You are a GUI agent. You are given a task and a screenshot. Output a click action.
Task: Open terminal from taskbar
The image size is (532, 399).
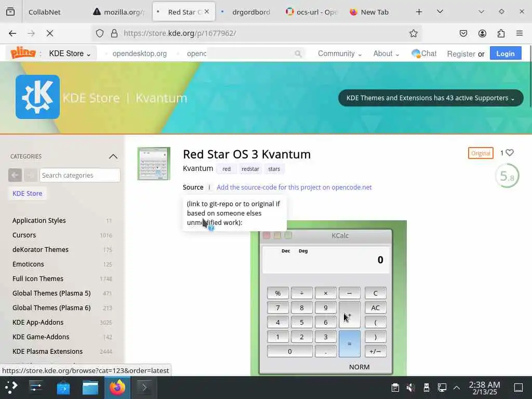point(144,388)
